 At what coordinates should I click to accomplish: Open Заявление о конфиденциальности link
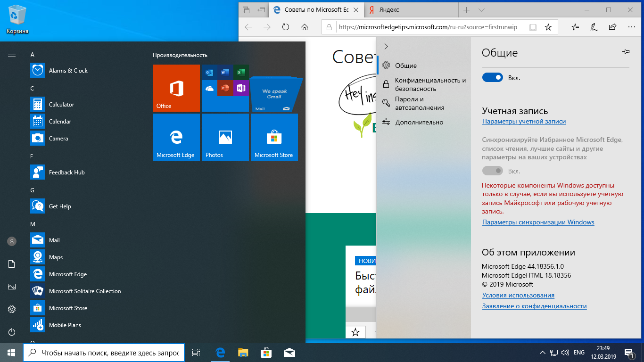tap(534, 306)
